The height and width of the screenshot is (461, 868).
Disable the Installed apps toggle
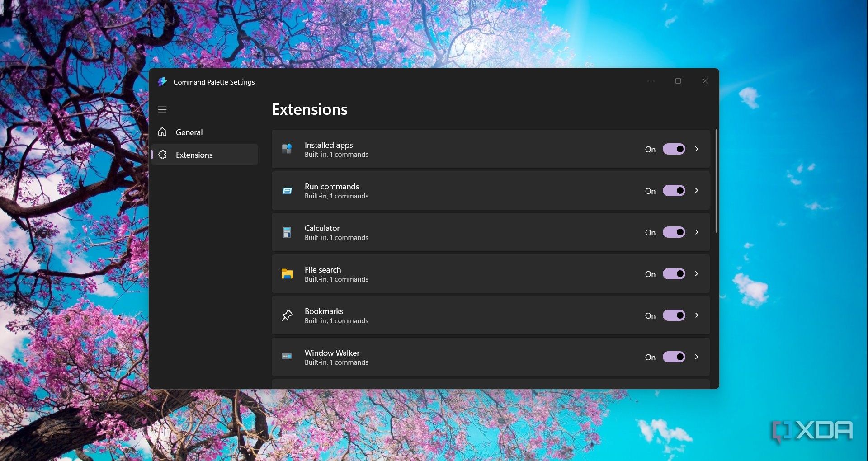click(x=674, y=149)
